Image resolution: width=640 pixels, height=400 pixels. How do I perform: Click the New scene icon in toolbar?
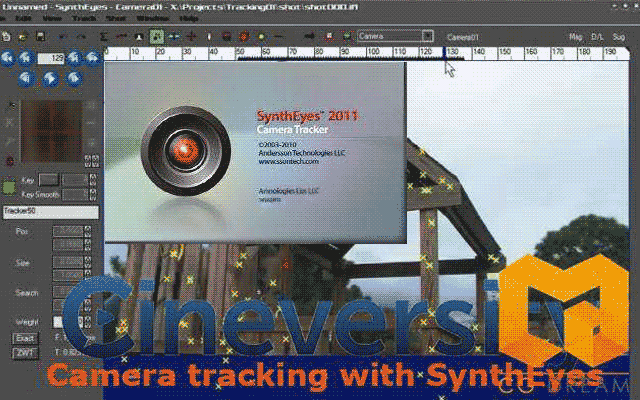pyautogui.click(x=6, y=37)
